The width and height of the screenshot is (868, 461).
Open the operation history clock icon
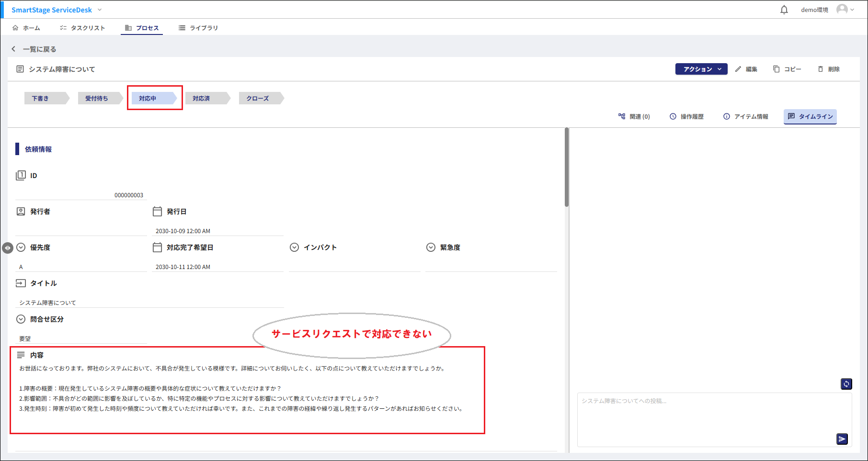[673, 117]
